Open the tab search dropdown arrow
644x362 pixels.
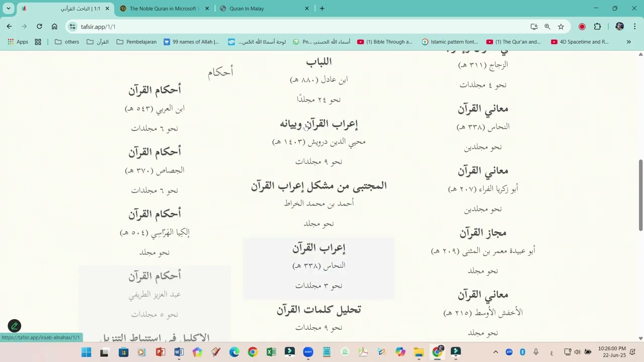(8, 9)
